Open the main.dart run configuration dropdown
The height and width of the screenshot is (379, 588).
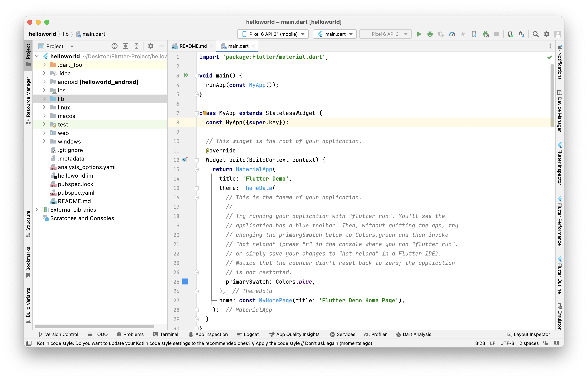click(x=335, y=34)
